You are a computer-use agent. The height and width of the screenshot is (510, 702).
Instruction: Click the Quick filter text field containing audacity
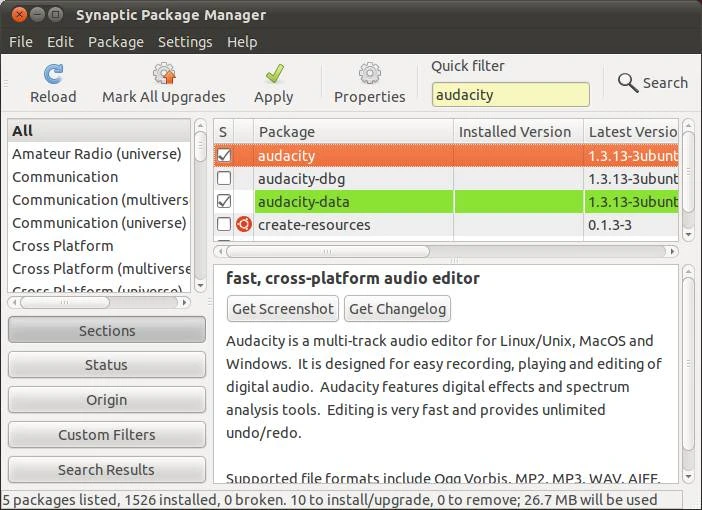(511, 94)
